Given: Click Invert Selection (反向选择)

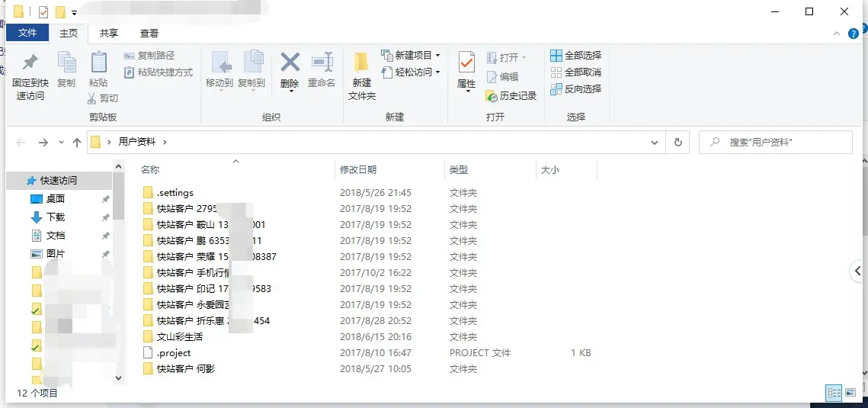Looking at the screenshot, I should [x=575, y=88].
